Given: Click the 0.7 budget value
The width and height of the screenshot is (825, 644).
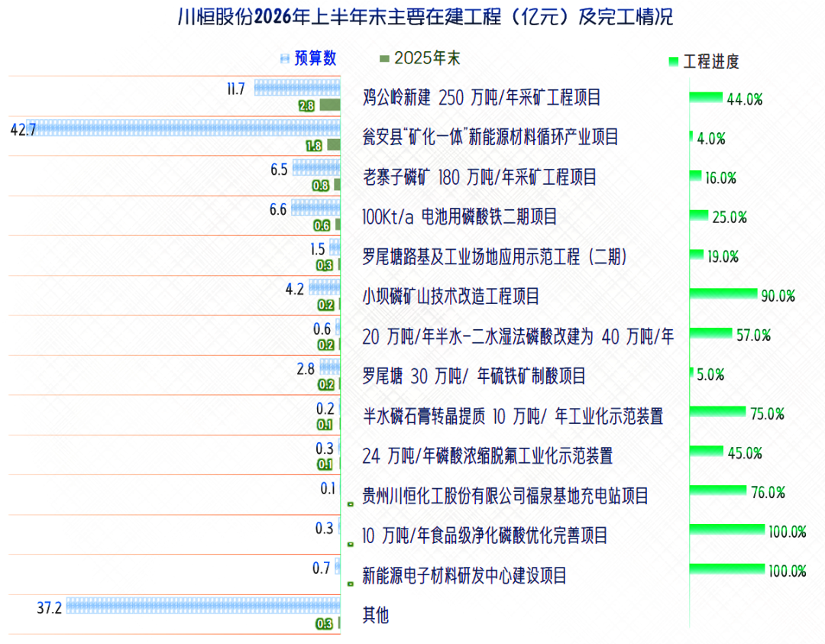Looking at the screenshot, I should tap(321, 568).
